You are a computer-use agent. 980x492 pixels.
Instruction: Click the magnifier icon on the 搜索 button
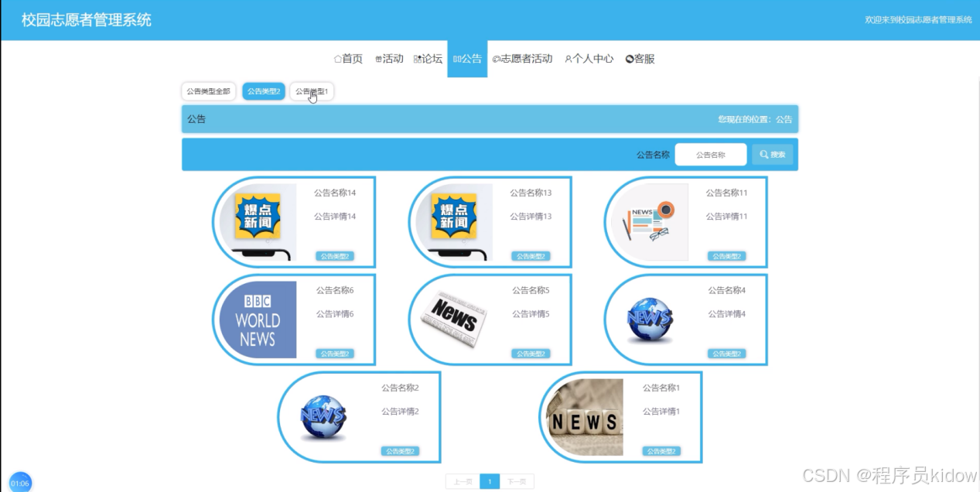point(765,154)
